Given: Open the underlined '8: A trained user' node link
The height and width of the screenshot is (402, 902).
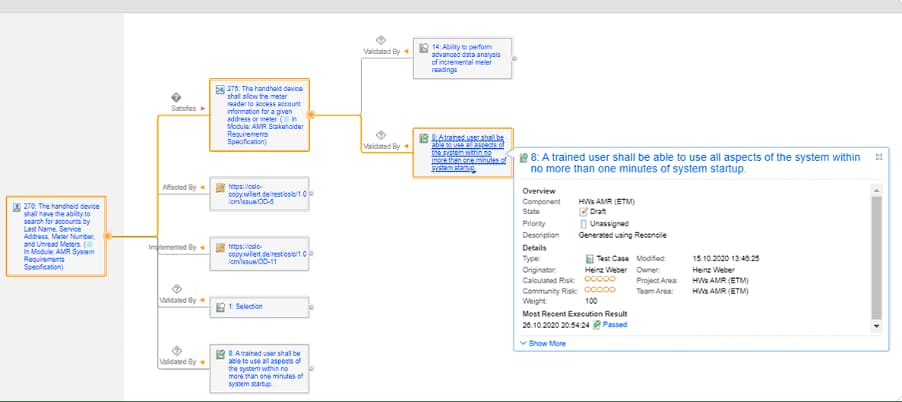Looking at the screenshot, I should [469, 153].
